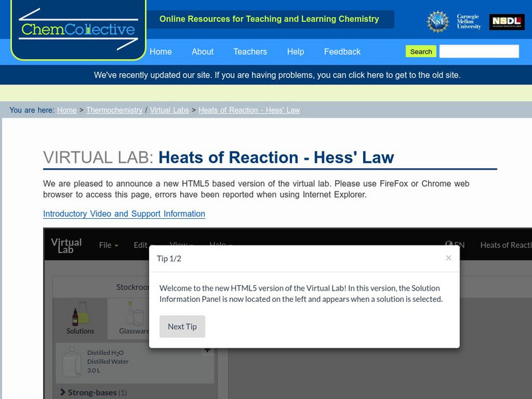Click the Next Tip button
Image resolution: width=532 pixels, height=399 pixels.
pyautogui.click(x=182, y=327)
